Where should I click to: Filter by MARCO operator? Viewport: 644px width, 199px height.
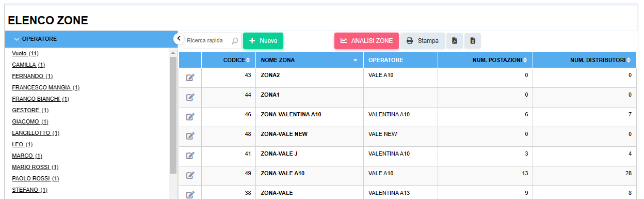click(x=27, y=156)
